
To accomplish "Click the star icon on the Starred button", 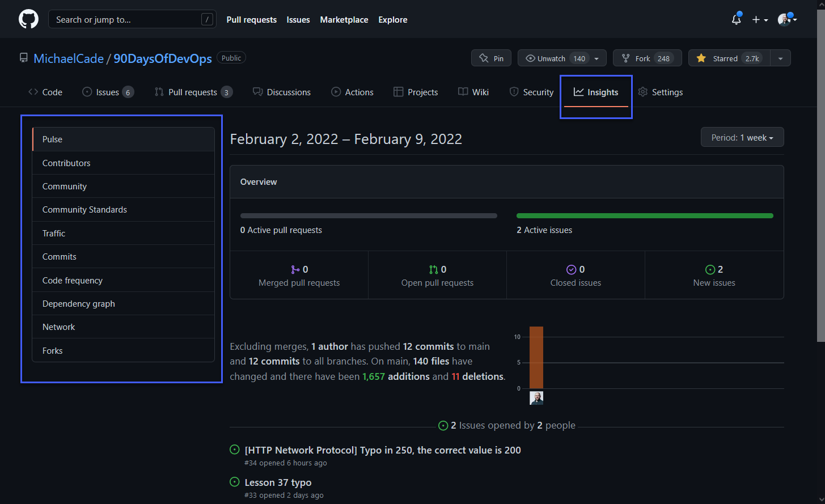I will [x=701, y=58].
